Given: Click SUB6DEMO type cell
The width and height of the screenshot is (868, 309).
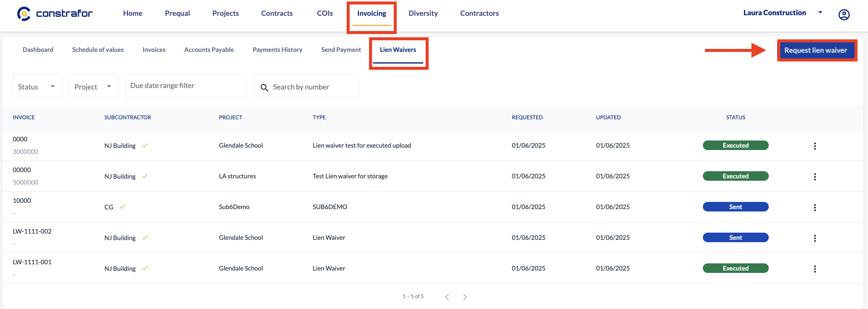Looking at the screenshot, I should 330,207.
